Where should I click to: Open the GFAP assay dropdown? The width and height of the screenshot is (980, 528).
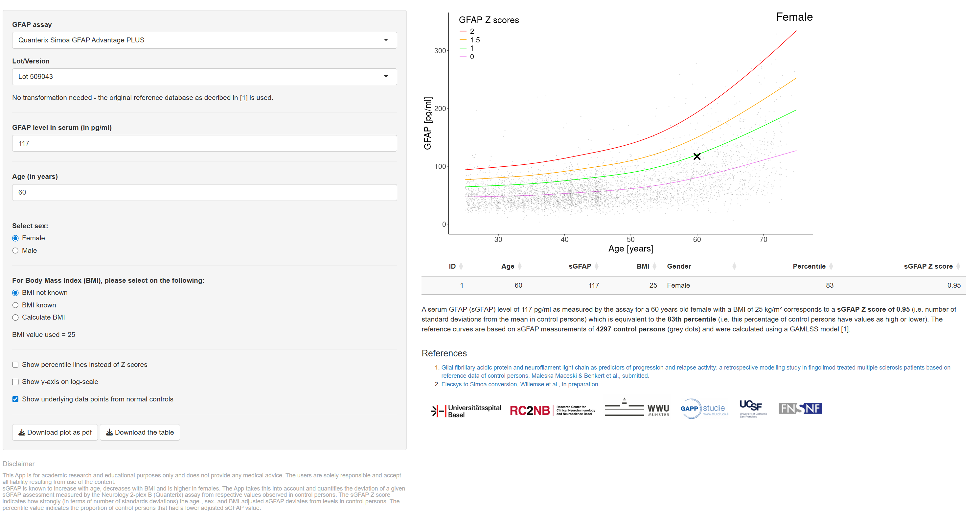click(204, 40)
